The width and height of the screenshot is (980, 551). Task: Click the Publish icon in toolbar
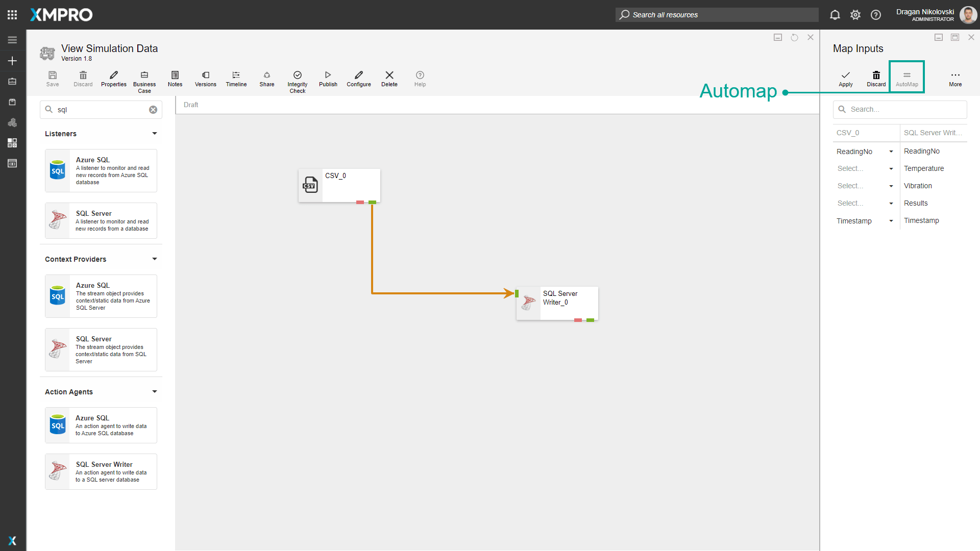coord(328,79)
